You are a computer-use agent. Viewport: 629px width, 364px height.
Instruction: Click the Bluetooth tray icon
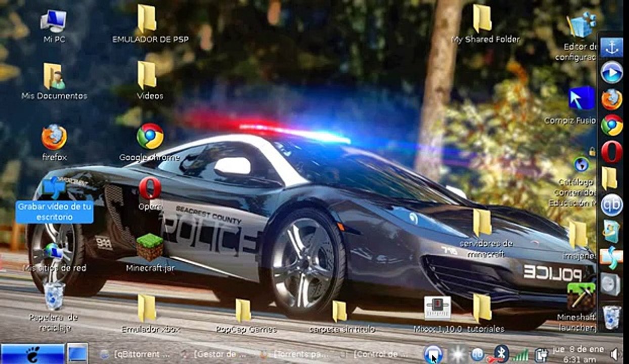click(501, 353)
